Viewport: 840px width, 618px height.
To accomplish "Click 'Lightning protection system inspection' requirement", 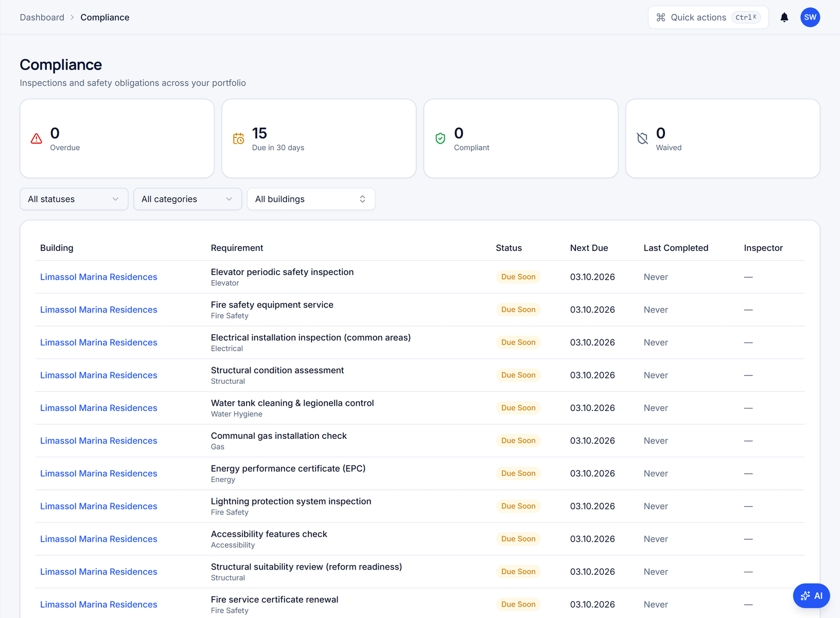I will pyautogui.click(x=291, y=502).
